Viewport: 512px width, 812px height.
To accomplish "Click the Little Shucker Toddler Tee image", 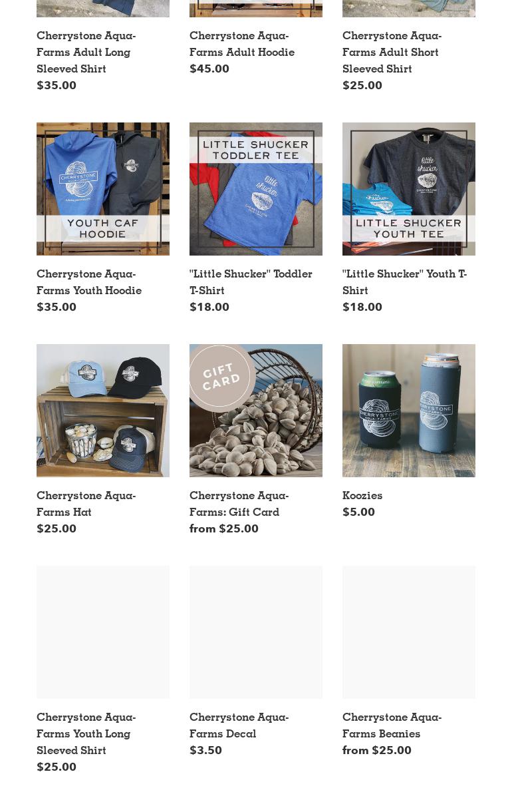I will tap(256, 189).
